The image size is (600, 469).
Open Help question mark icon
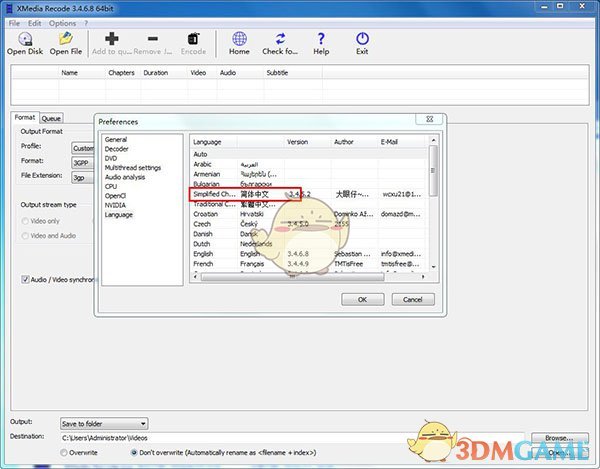pyautogui.click(x=321, y=39)
